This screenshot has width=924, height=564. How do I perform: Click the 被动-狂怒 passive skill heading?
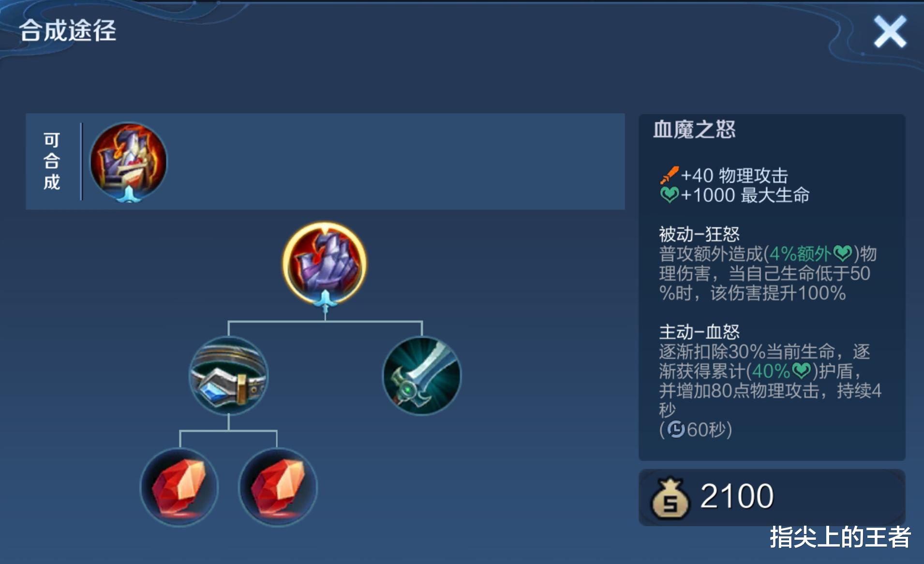[699, 234]
